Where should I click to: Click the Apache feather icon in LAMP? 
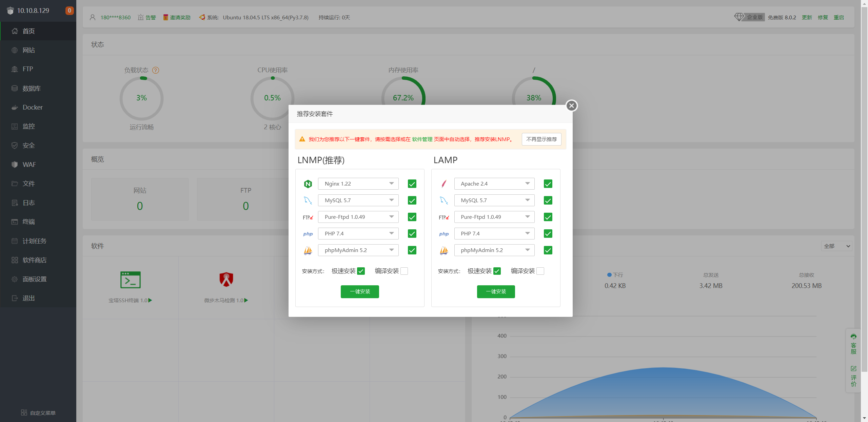click(444, 184)
